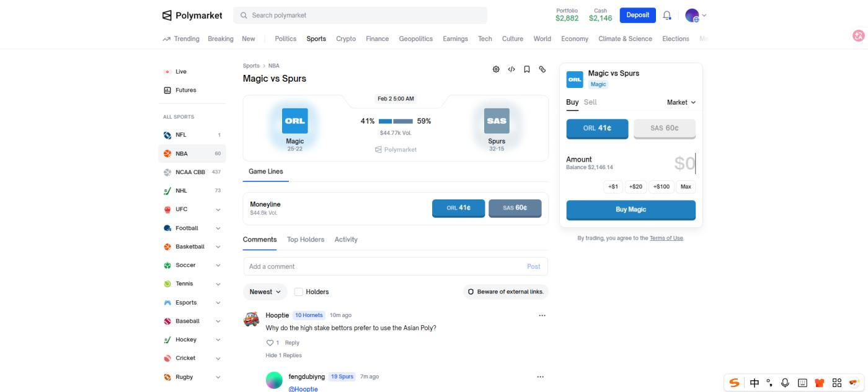
Task: Click the Deposit button
Action: (637, 15)
